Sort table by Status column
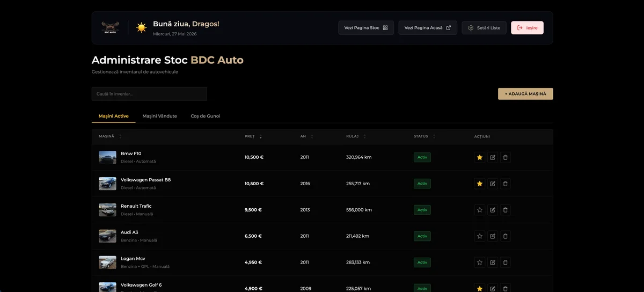The image size is (644, 292). (425, 136)
